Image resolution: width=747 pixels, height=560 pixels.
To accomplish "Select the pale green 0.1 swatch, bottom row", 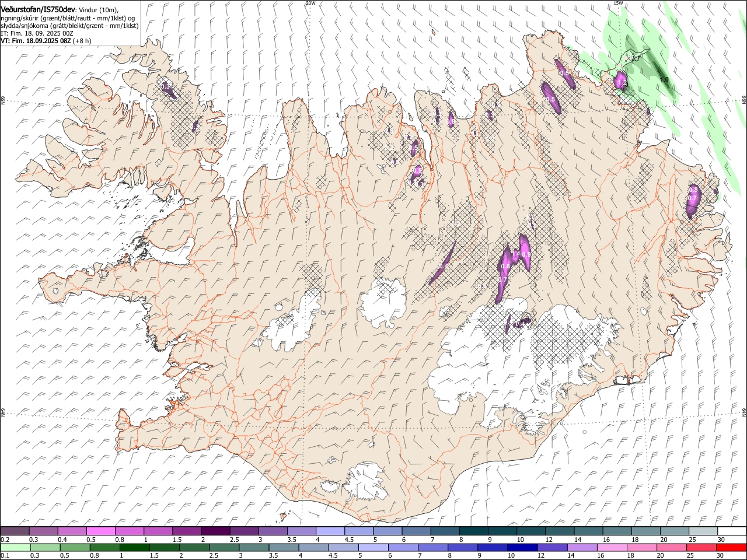I will point(15,547).
